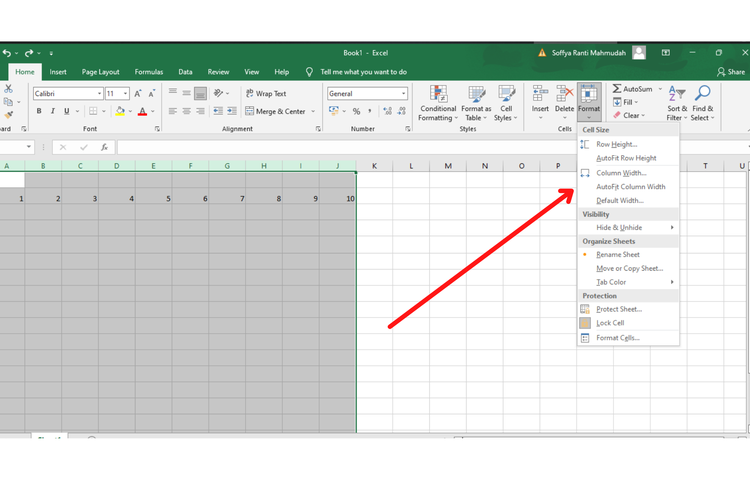Toggle Bottom Align in the Alignment group

[x=200, y=93]
